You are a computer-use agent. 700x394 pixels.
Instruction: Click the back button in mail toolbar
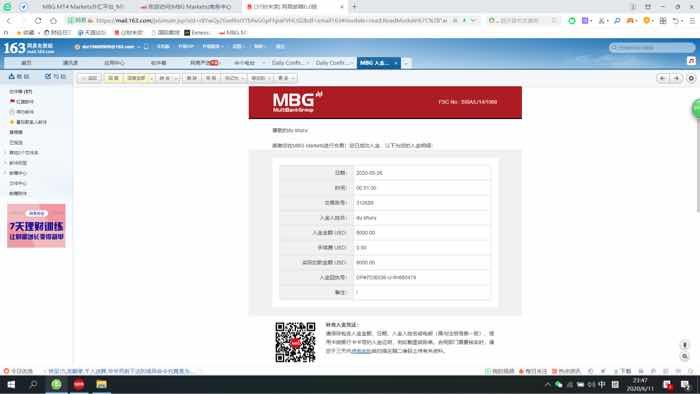[x=89, y=78]
